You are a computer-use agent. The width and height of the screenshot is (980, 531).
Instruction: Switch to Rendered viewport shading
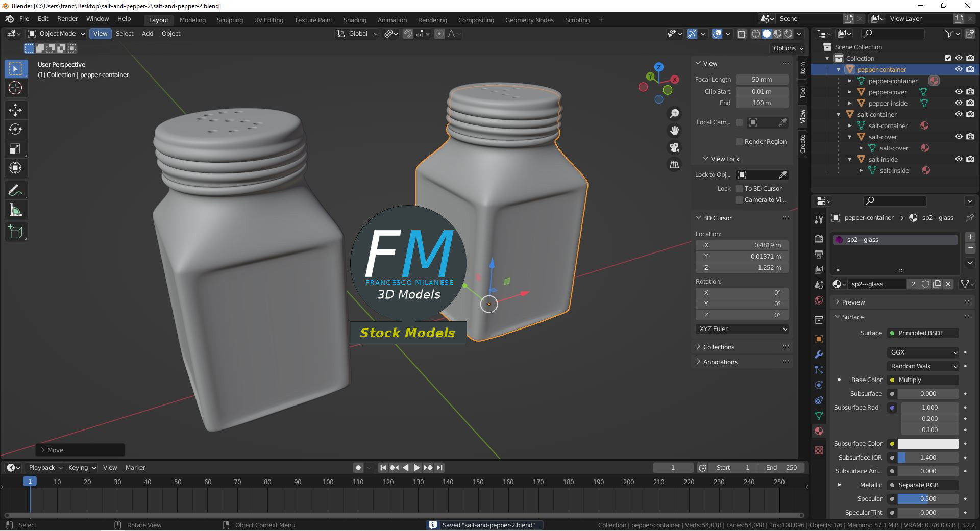click(x=789, y=34)
